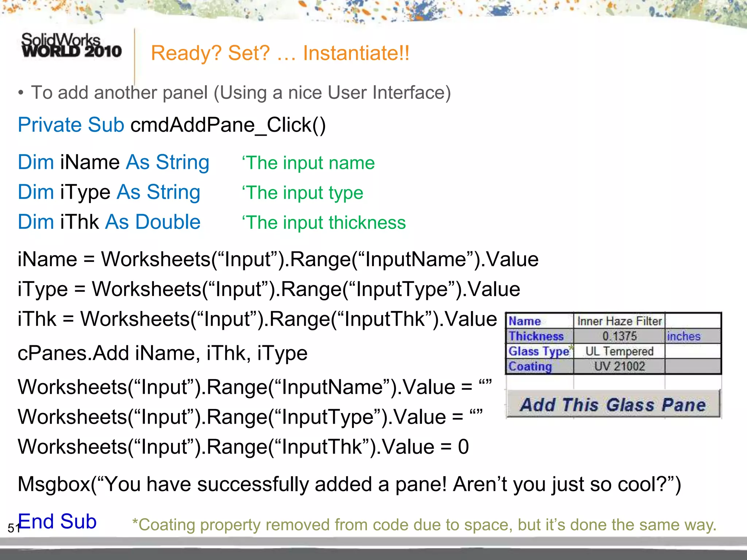The width and height of the screenshot is (747, 560).
Task: Click the slide number 51
Action: point(13,528)
